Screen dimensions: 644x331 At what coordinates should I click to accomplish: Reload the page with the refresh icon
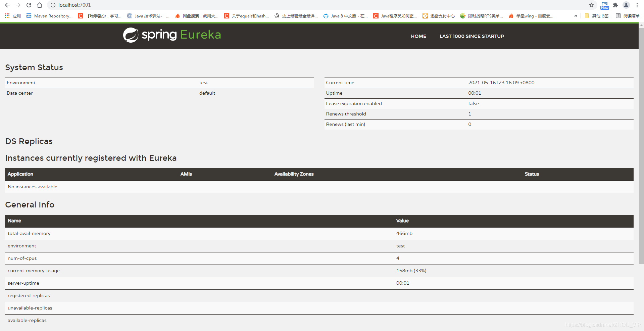click(29, 5)
